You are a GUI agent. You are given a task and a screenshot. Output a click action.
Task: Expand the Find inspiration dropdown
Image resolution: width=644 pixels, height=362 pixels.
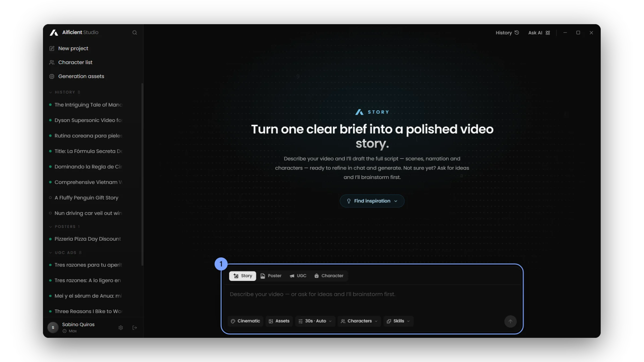click(372, 201)
